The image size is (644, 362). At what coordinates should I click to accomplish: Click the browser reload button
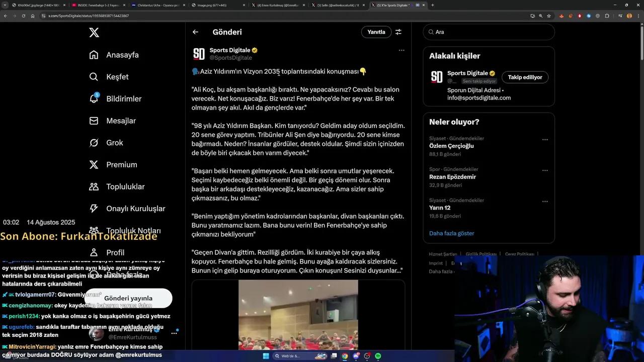pos(23,16)
